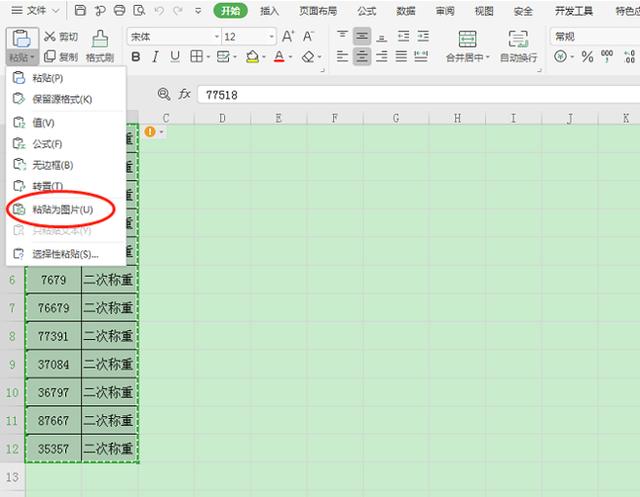This screenshot has width=640, height=497.
Task: Open the Borders dropdown arrow
Action: [x=208, y=57]
